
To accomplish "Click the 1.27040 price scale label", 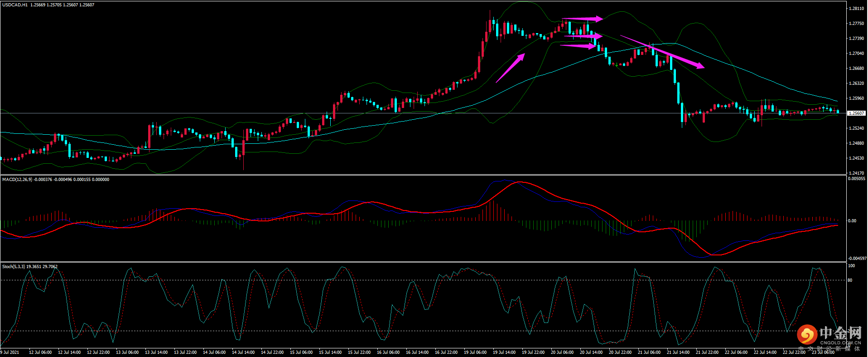I will [856, 54].
